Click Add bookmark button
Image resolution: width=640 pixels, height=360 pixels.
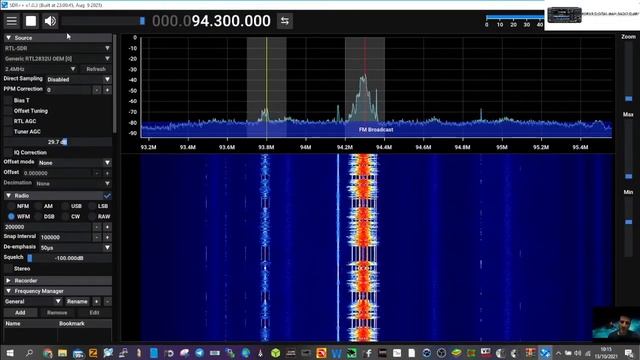20,313
